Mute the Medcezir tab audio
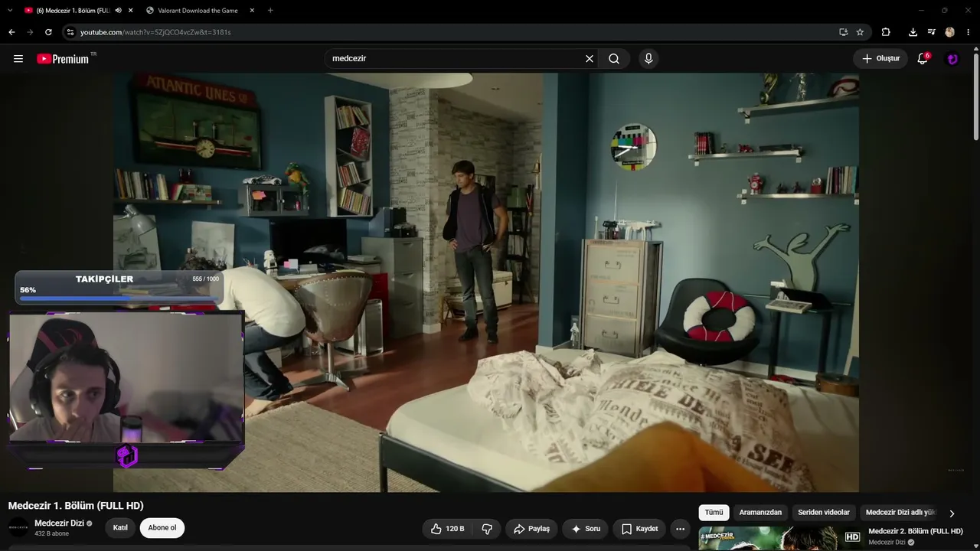 [x=118, y=11]
